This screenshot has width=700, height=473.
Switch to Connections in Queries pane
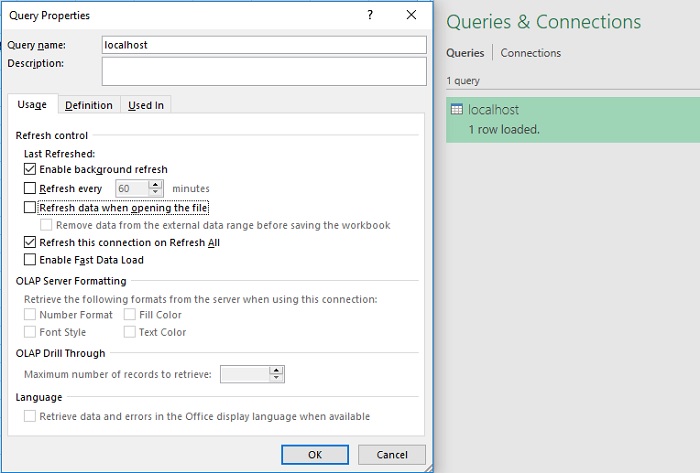click(530, 53)
